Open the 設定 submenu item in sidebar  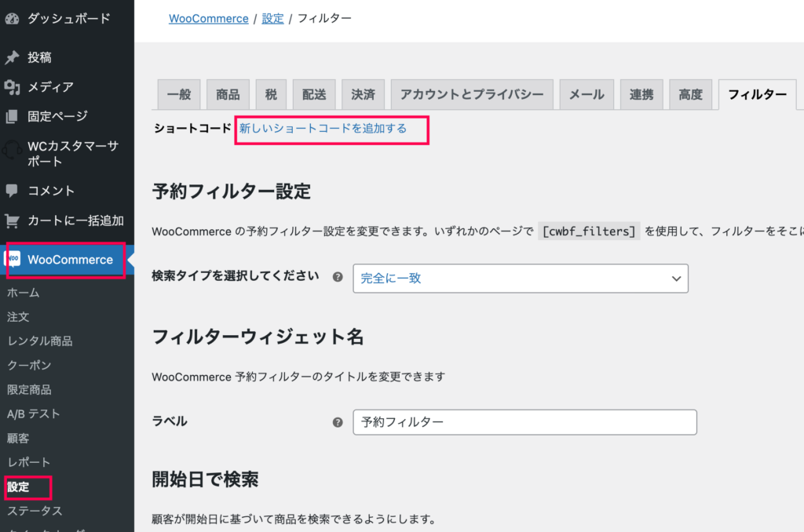pyautogui.click(x=19, y=487)
